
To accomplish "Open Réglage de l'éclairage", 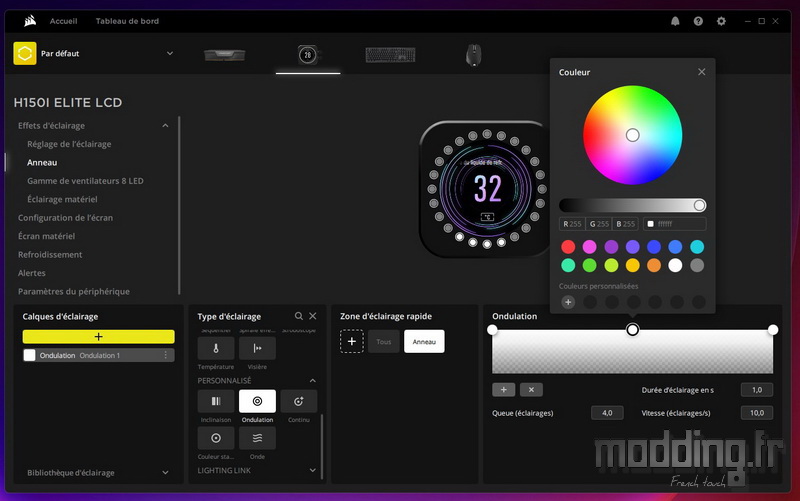I will coord(69,144).
